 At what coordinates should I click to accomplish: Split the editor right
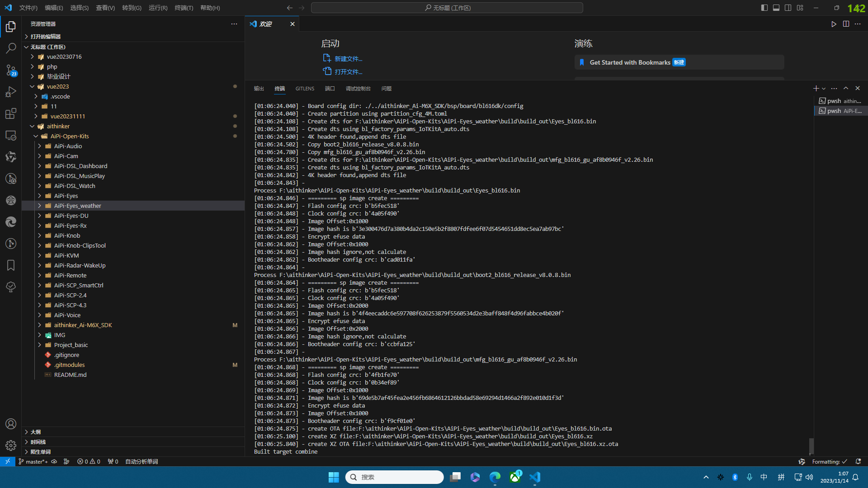846,24
